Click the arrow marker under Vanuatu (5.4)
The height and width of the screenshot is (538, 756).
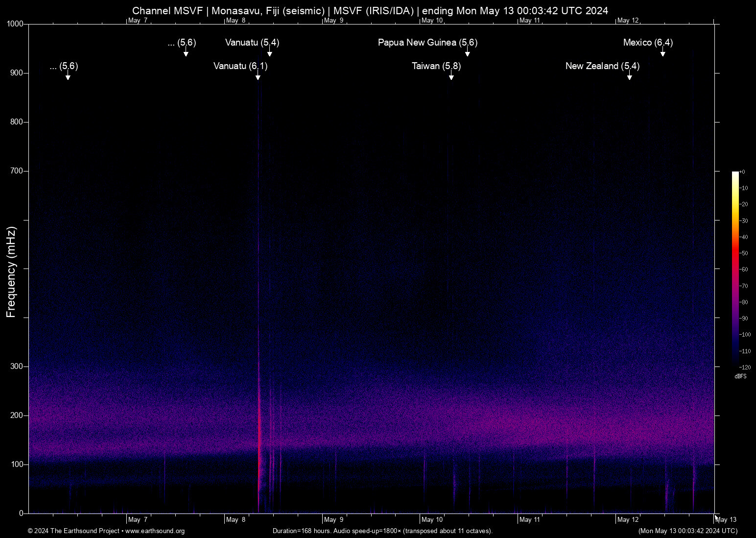(x=269, y=52)
